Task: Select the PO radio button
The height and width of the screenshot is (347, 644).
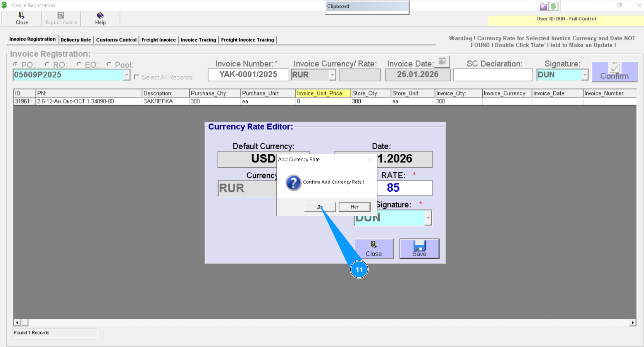Action: [15, 64]
